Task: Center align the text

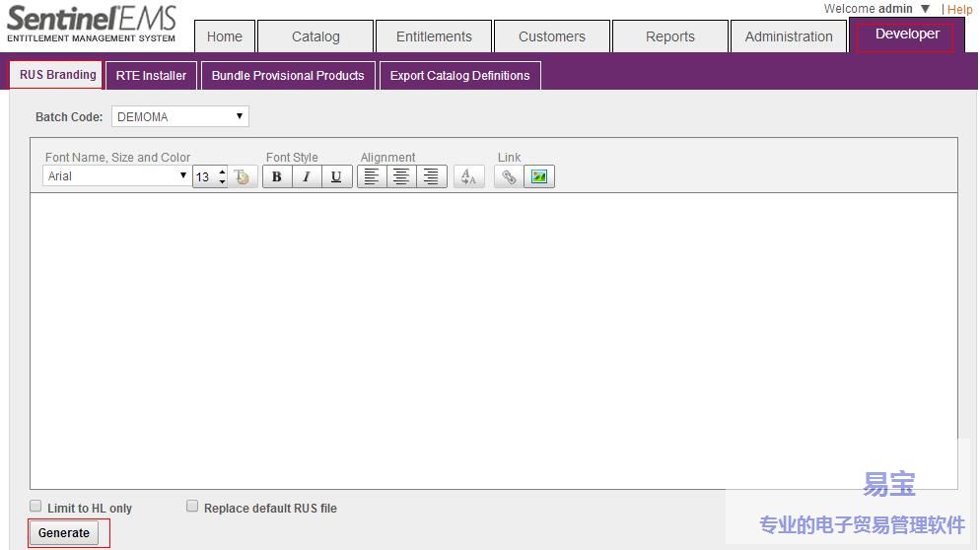Action: point(401,176)
